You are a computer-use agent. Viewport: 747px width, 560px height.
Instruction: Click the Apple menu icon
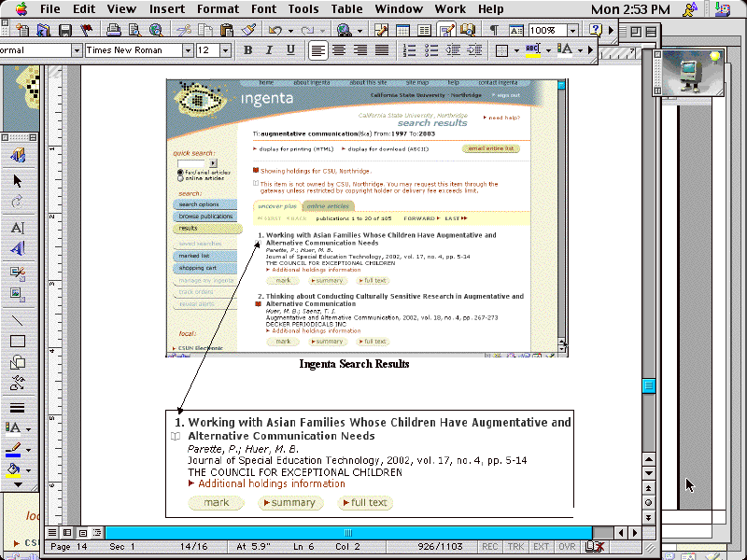[21, 9]
